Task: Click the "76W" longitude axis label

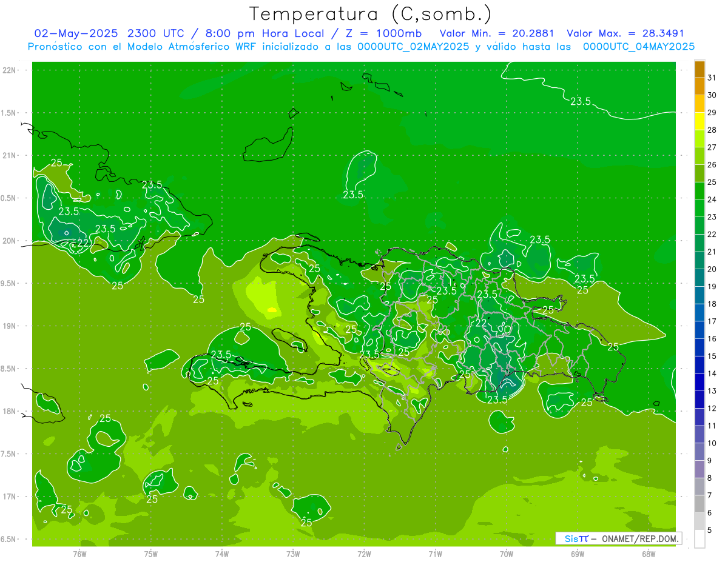Action: pyautogui.click(x=79, y=554)
